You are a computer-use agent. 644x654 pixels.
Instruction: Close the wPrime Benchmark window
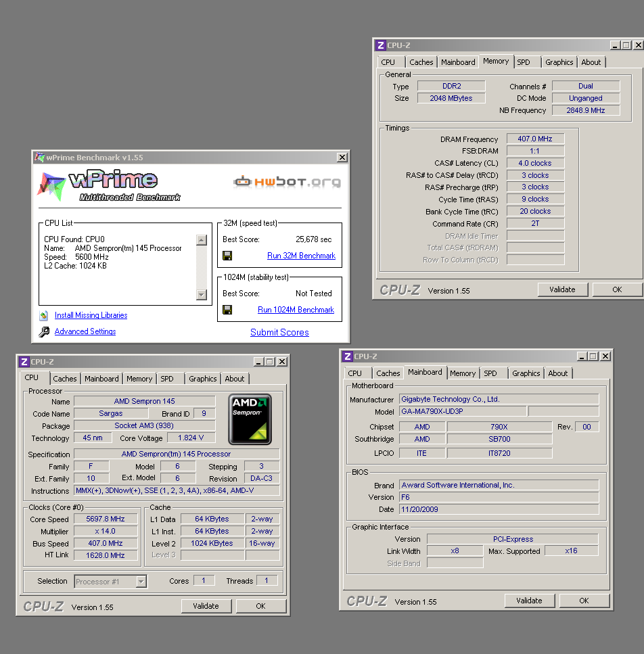pos(342,157)
